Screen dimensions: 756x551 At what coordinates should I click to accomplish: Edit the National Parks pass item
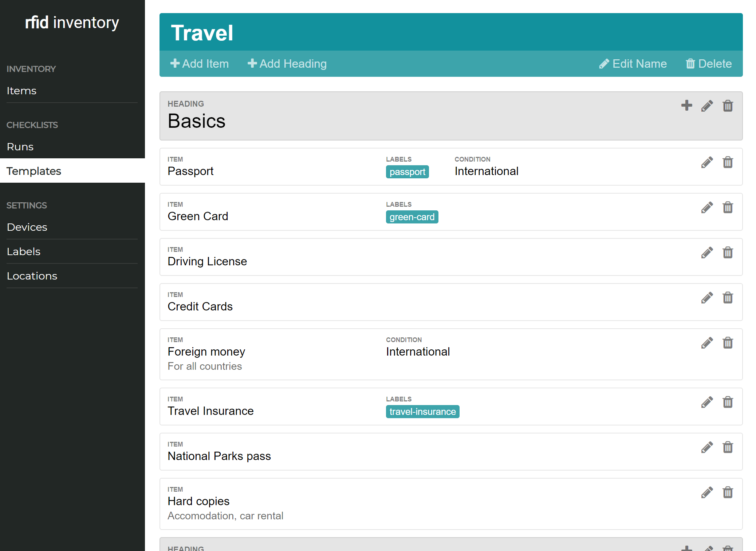pyautogui.click(x=707, y=447)
